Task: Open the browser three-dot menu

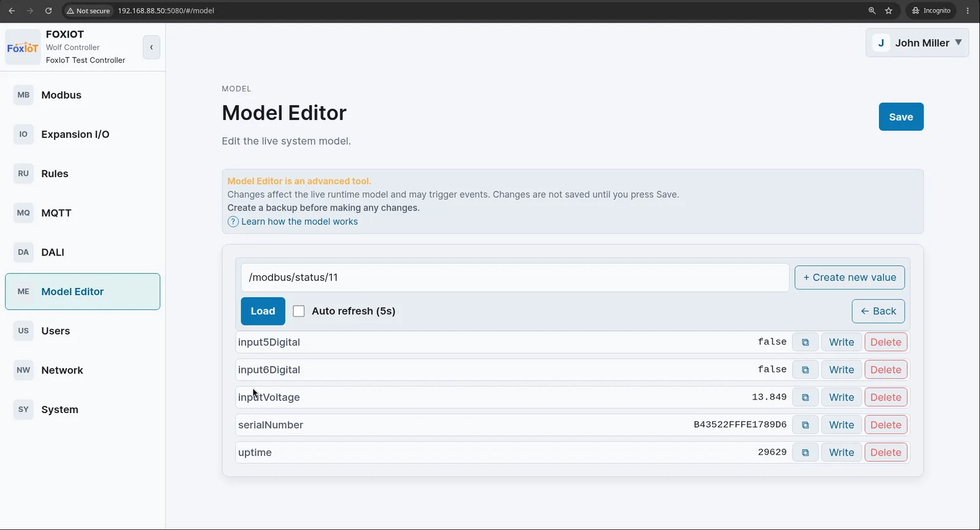Action: [968, 10]
